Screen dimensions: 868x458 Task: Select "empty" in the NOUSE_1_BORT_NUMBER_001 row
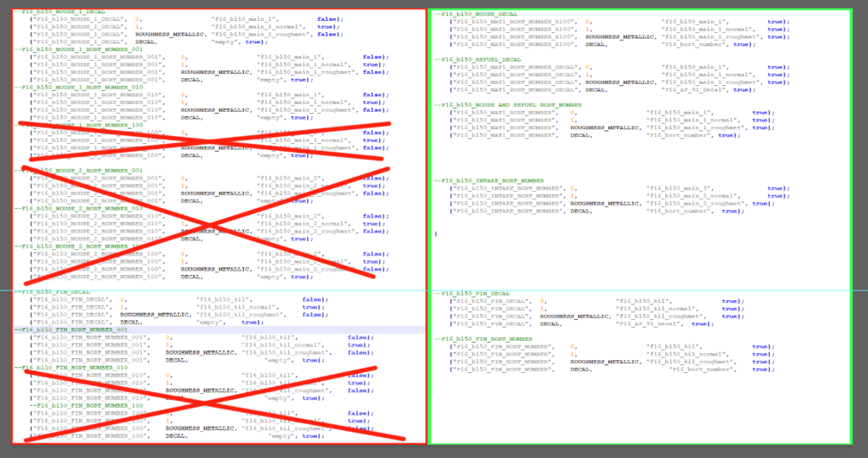[x=272, y=80]
